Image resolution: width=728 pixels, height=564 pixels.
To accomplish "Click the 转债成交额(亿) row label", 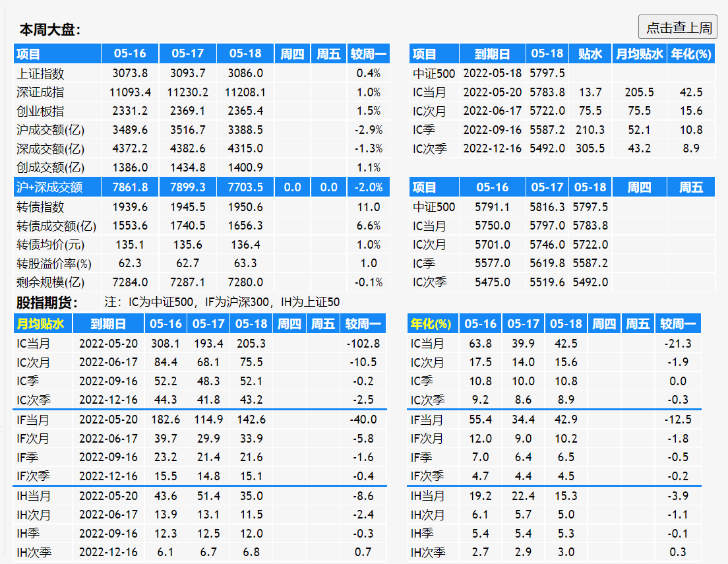I will click(x=57, y=226).
